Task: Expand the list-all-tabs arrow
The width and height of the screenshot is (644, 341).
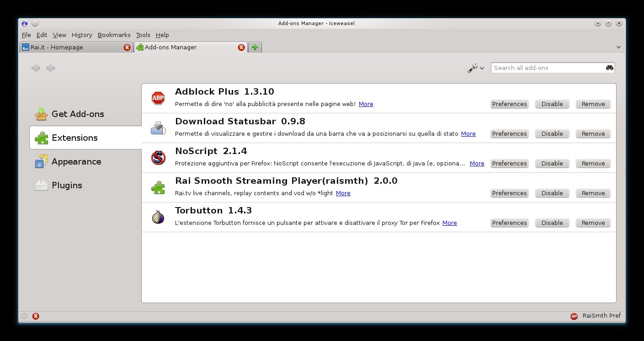Action: pos(618,47)
